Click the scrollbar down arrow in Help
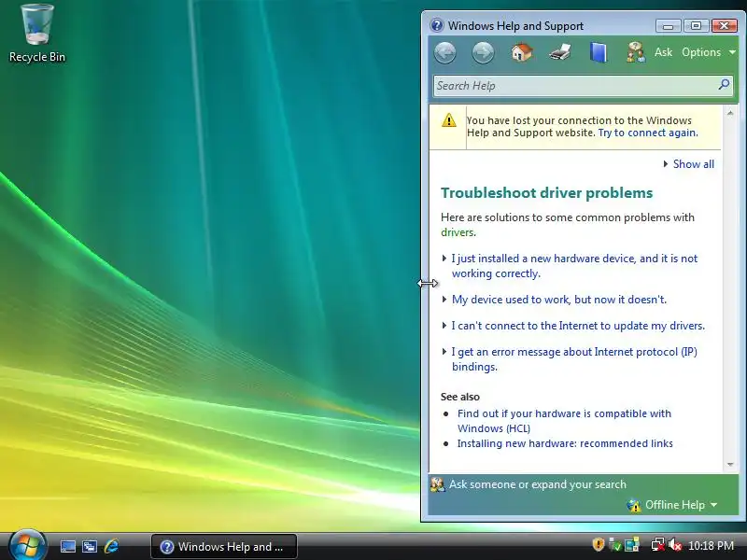The image size is (747, 560). point(730,464)
